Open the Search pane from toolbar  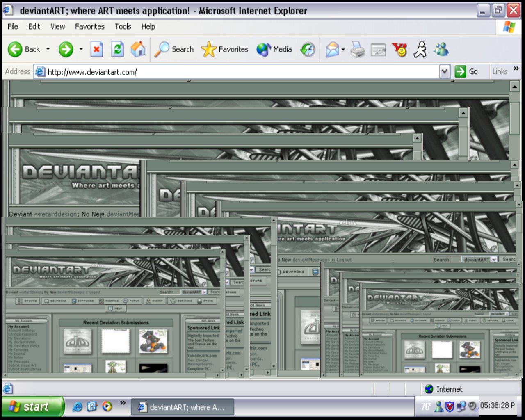[174, 50]
